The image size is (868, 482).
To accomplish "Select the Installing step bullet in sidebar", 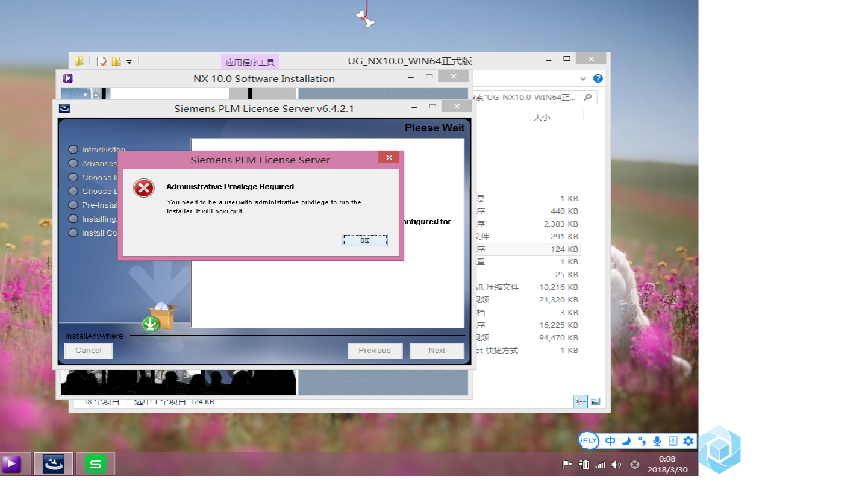I will pos(73,219).
